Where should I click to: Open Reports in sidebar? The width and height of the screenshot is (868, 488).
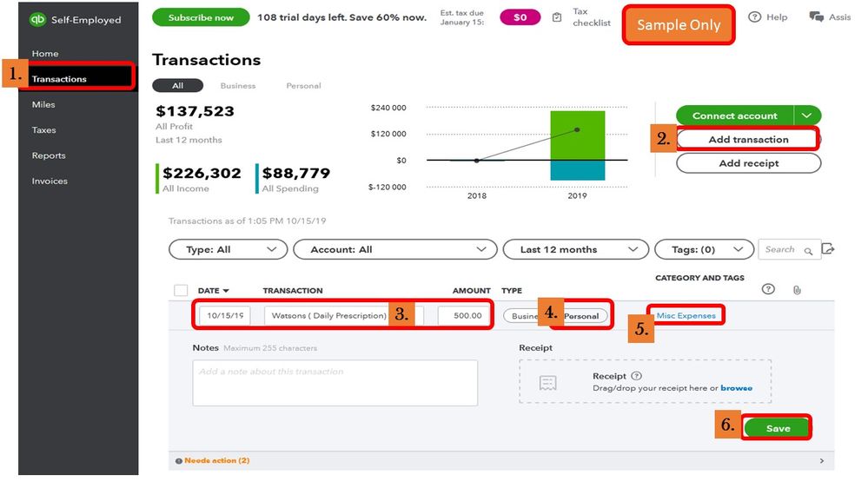(x=49, y=155)
